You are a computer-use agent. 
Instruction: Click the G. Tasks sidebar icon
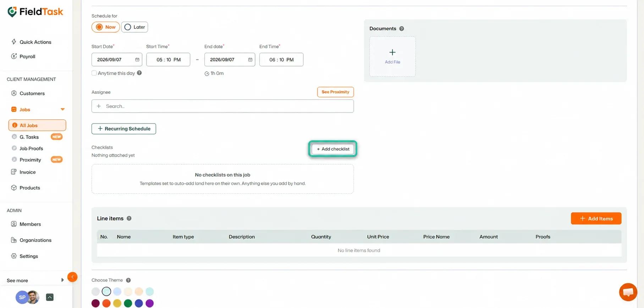(x=14, y=137)
